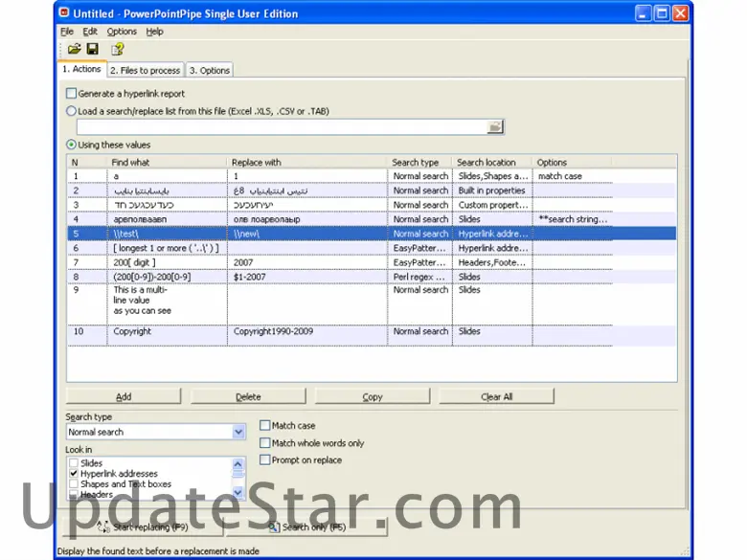The image size is (747, 560).
Task: Minimize the PowerPointPipe window
Action: point(643,13)
